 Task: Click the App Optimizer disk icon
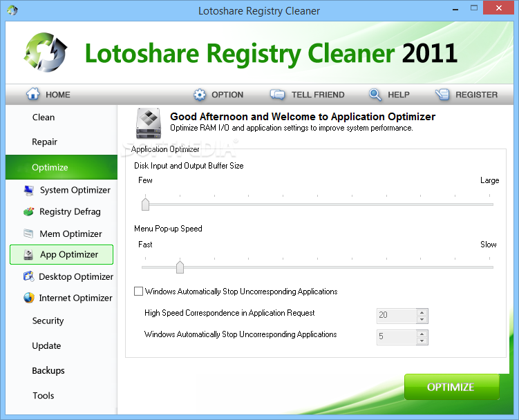tap(28, 254)
